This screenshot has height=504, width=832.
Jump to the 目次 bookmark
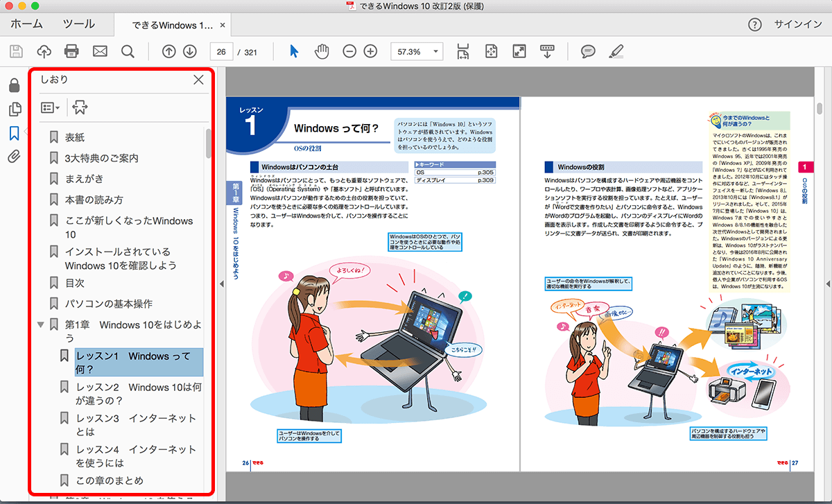75,283
